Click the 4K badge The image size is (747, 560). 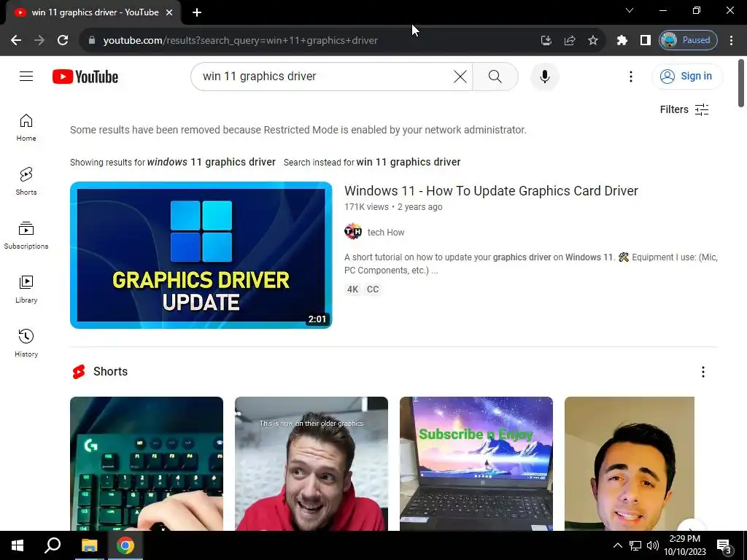[352, 289]
